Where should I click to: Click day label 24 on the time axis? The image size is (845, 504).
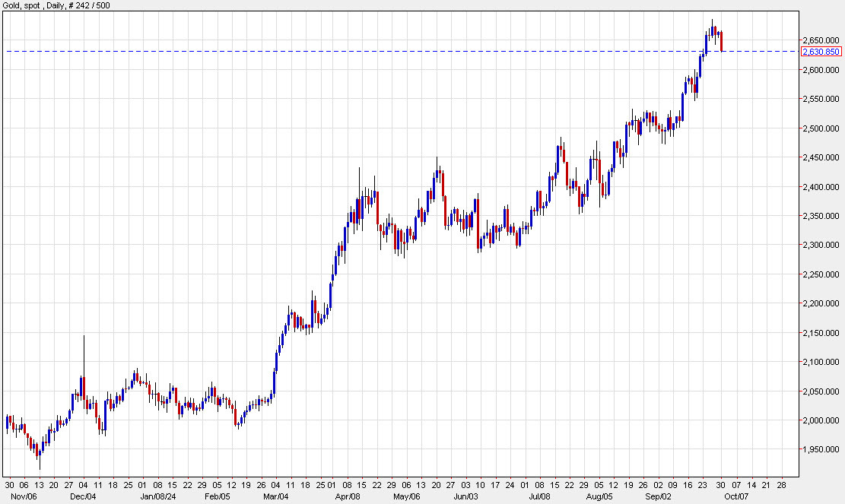(x=510, y=485)
